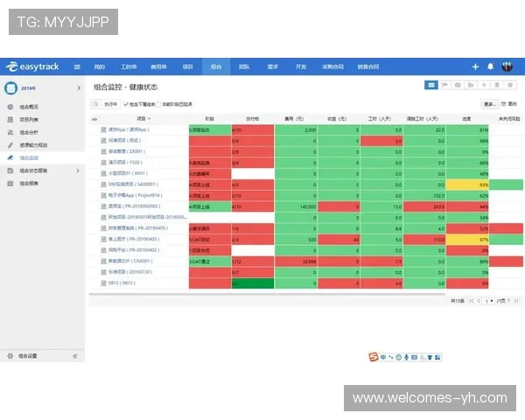Click the yellow 93% progress cell
Viewport: 525px width, 420px height.
[483, 185]
